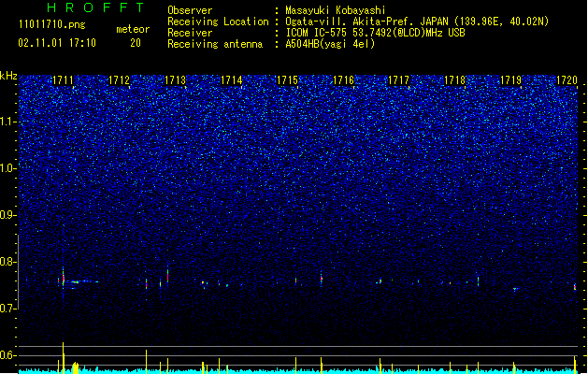
Task: Click time marker 1715
Action: pos(287,80)
